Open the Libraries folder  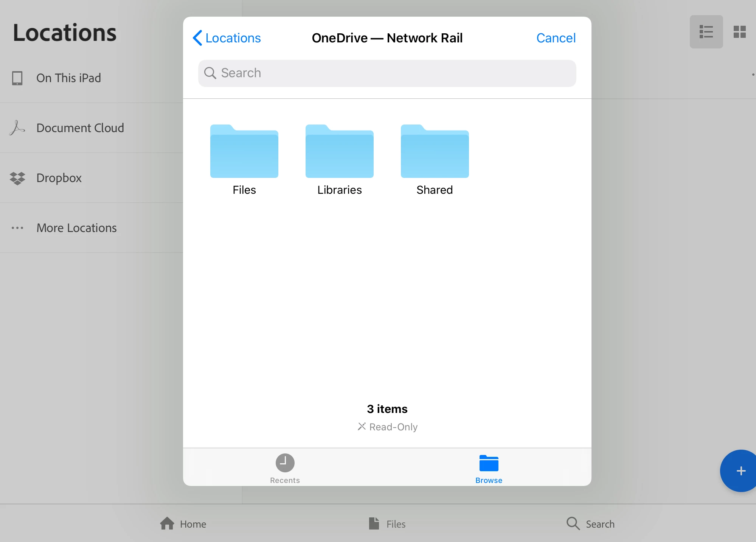coord(339,152)
